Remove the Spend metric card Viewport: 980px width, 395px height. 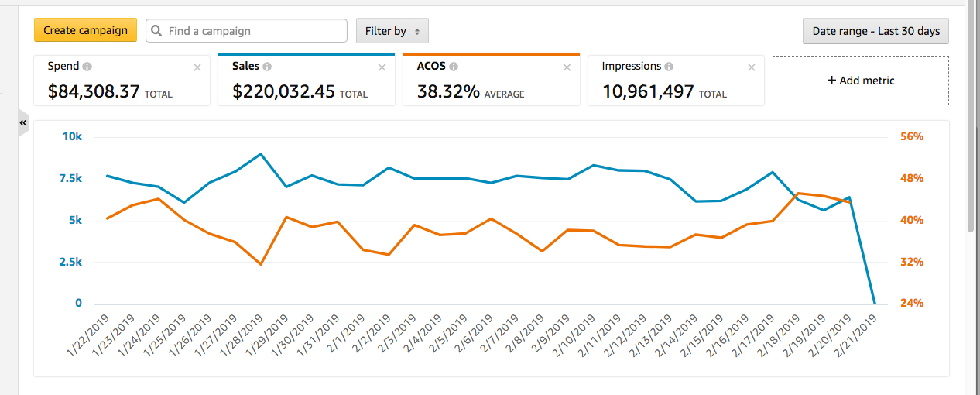click(197, 67)
